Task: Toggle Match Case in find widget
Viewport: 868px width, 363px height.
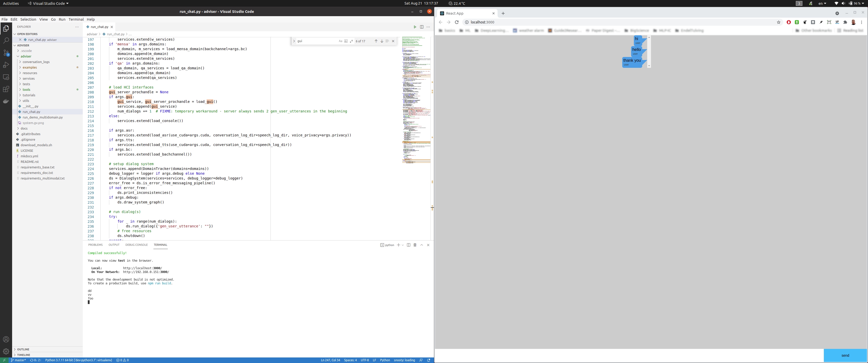Action: click(340, 41)
